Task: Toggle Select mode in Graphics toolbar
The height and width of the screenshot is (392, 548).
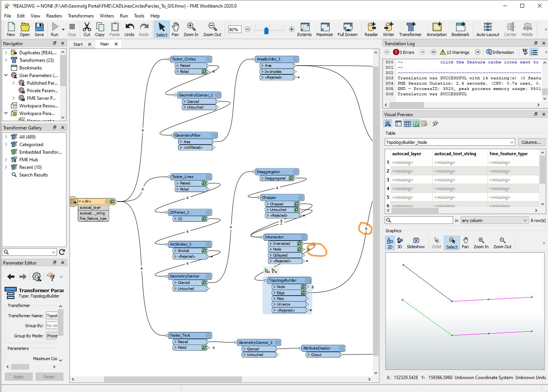Action: [x=452, y=243]
